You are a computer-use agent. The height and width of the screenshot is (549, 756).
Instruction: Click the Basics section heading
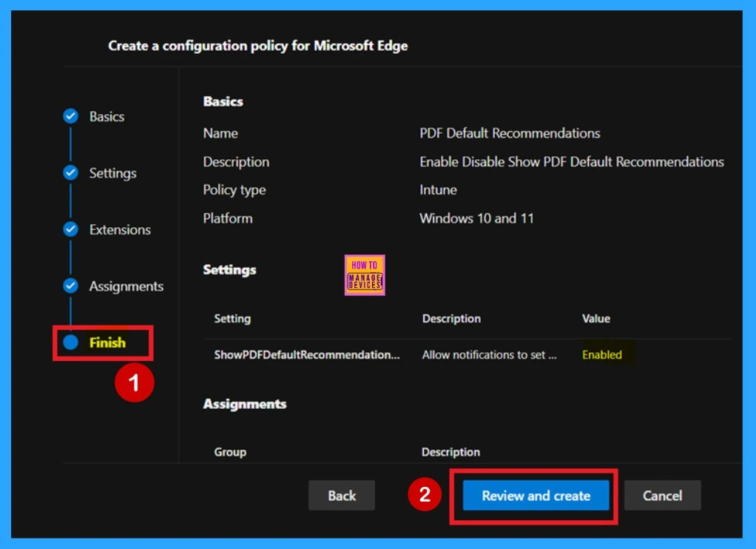click(223, 101)
